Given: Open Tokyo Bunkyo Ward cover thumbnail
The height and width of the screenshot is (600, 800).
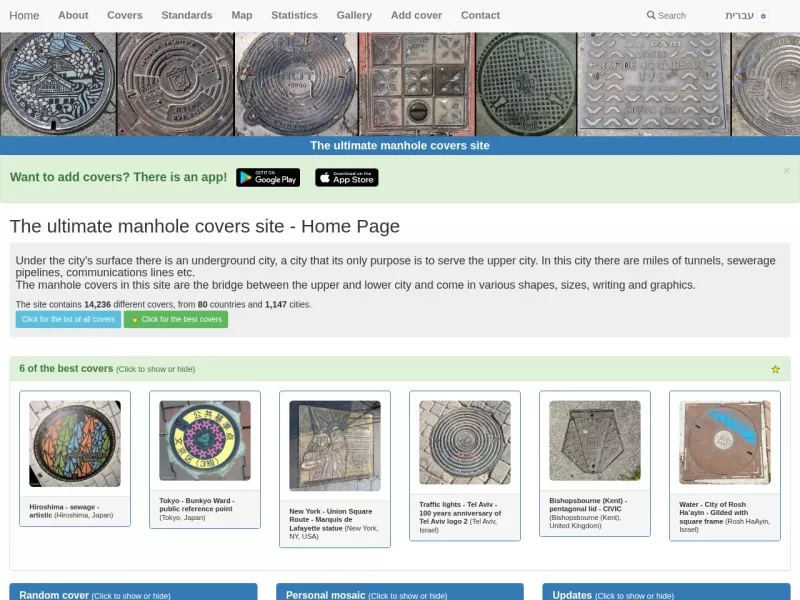Looking at the screenshot, I should [x=205, y=440].
